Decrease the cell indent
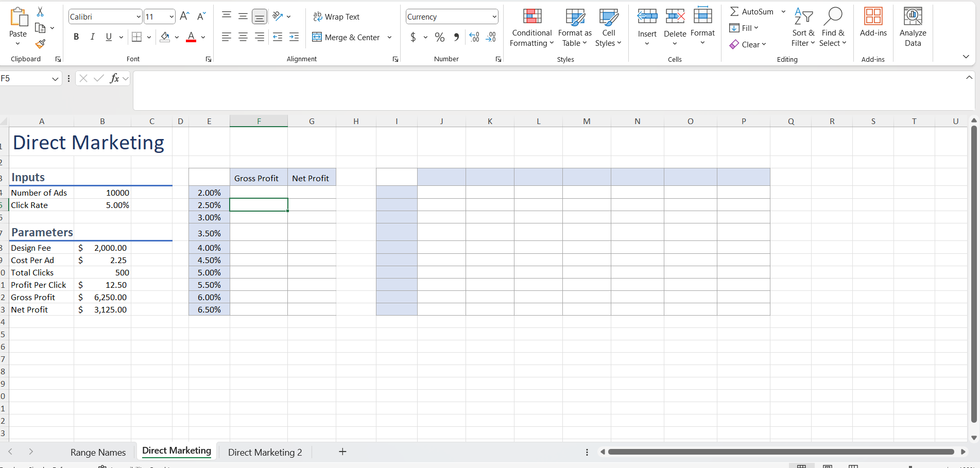This screenshot has width=980, height=468. (x=278, y=37)
